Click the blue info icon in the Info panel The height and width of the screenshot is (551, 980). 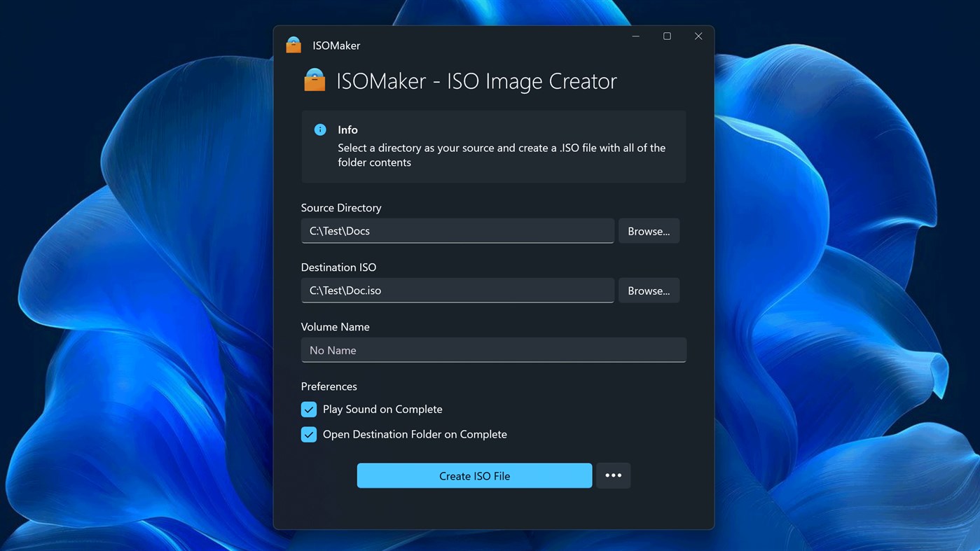pyautogui.click(x=319, y=130)
